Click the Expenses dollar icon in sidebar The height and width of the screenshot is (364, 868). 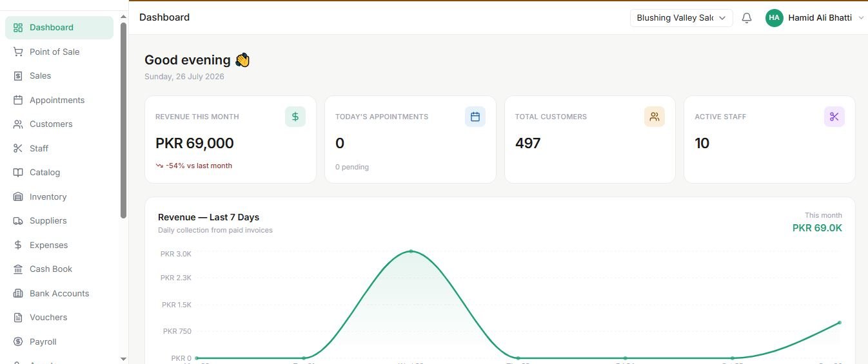pyautogui.click(x=18, y=245)
